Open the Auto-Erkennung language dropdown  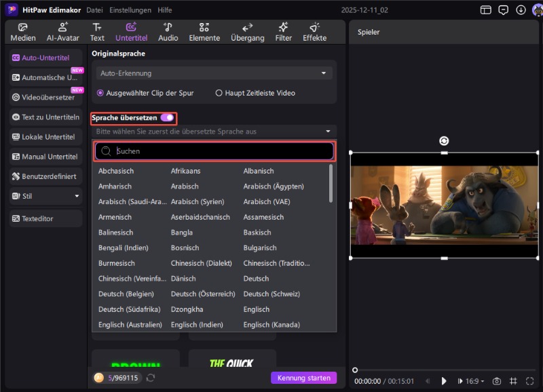point(214,73)
